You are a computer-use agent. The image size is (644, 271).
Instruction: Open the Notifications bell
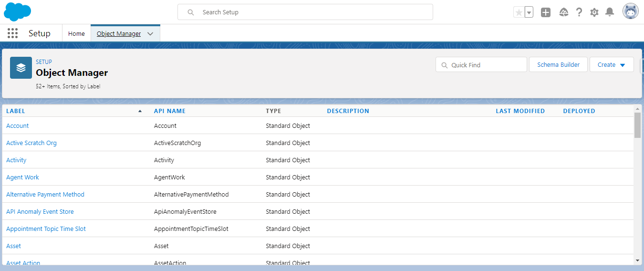610,12
